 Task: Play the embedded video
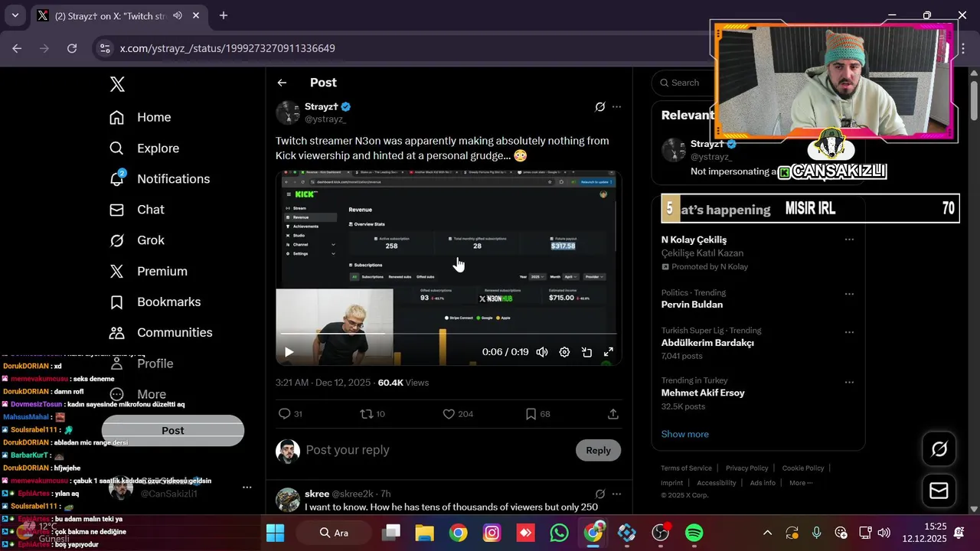point(289,352)
